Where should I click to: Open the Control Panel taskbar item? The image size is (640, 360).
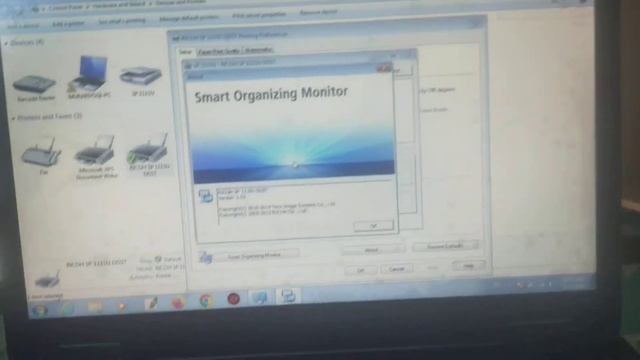260,298
